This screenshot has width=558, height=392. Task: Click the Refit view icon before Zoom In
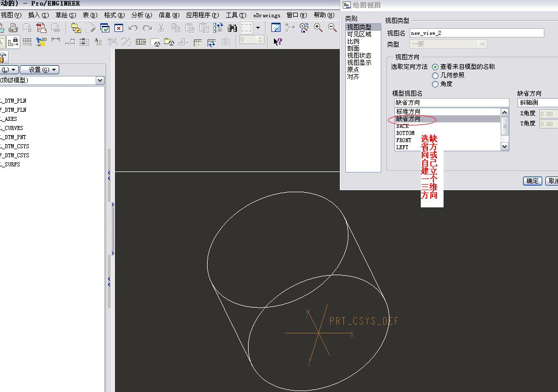pos(304,28)
